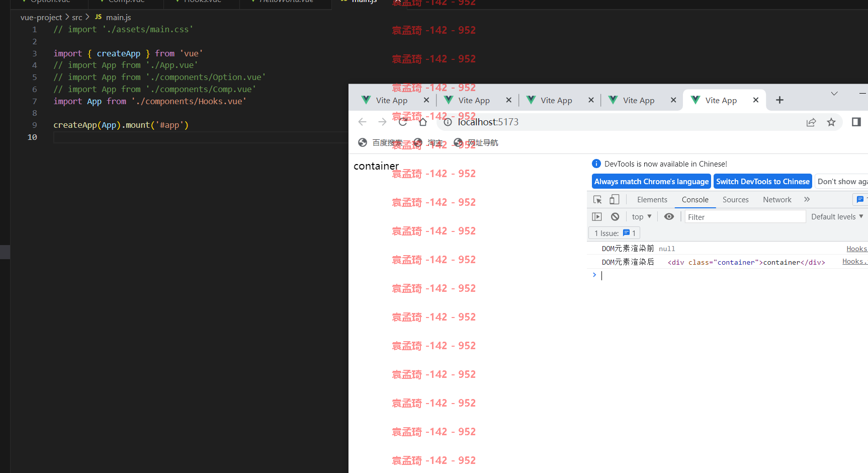Screen dimensions: 868x473
Task: Click the console Filter field
Action: point(745,217)
